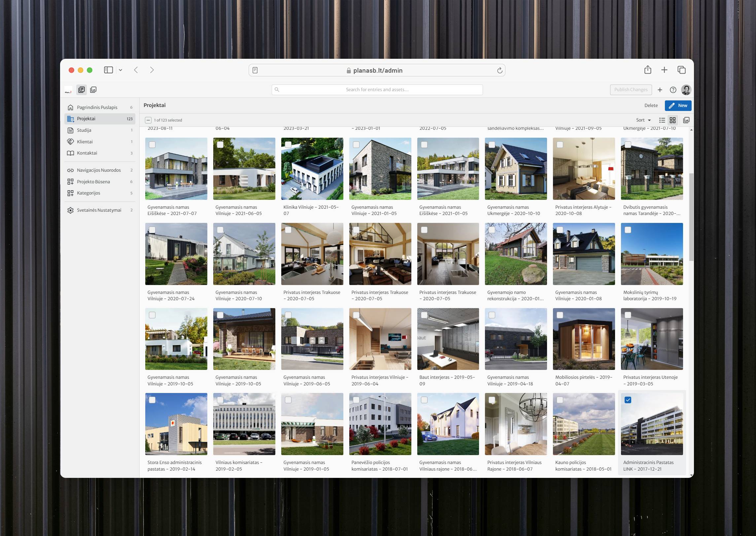This screenshot has height=536, width=756.
Task: Select Studija in the sidebar
Action: tap(85, 130)
